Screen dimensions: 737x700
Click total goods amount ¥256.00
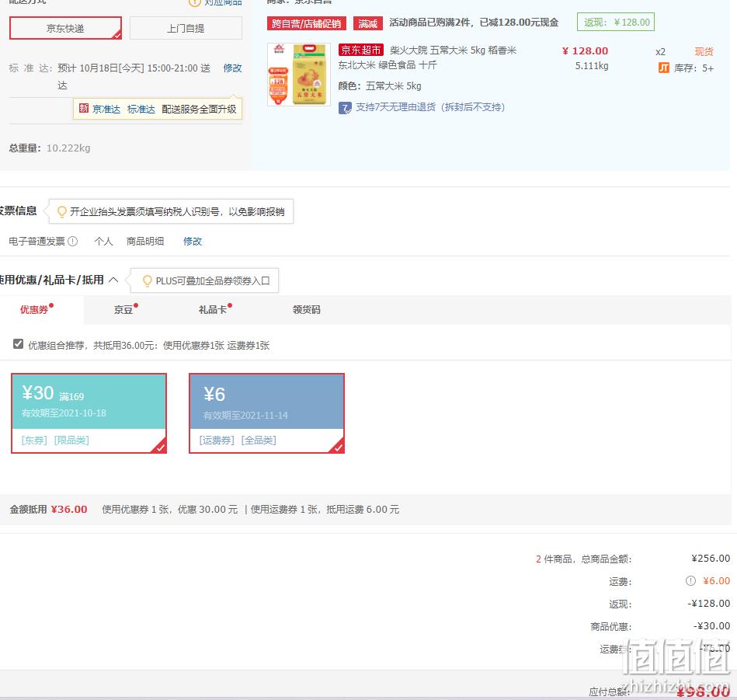click(711, 558)
